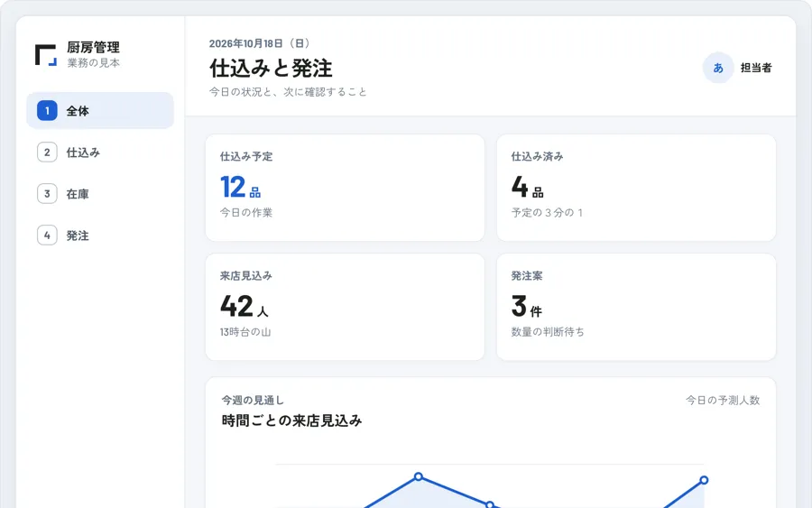Viewport: 812px width, 508px height.
Task: Open the 仕込み sidebar item
Action: click(x=100, y=152)
